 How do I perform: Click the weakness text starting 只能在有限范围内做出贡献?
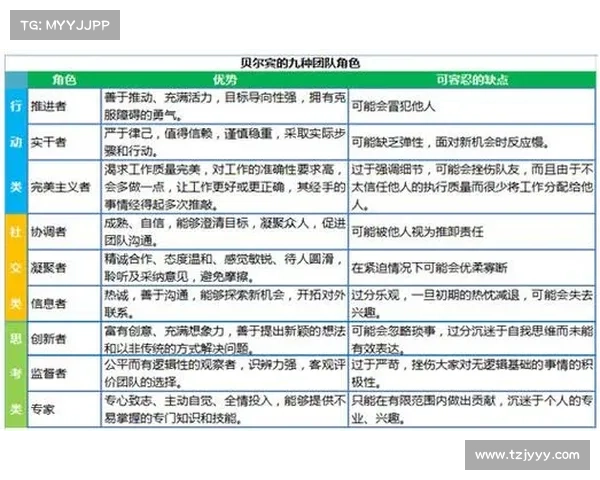[x=472, y=409]
